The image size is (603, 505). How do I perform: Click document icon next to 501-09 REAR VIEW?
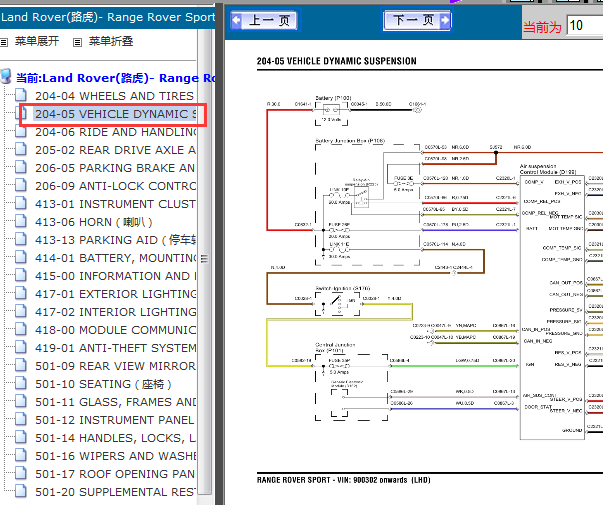click(x=21, y=365)
